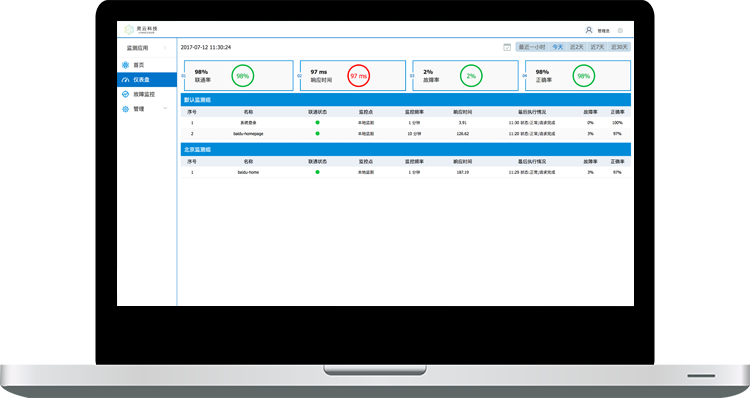Switch to the 今天 time tab

(558, 47)
